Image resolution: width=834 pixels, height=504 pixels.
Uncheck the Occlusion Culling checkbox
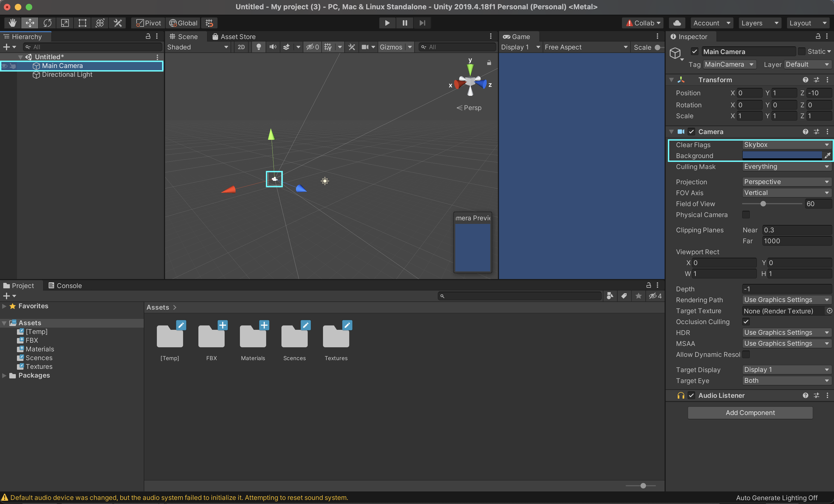pyautogui.click(x=746, y=322)
